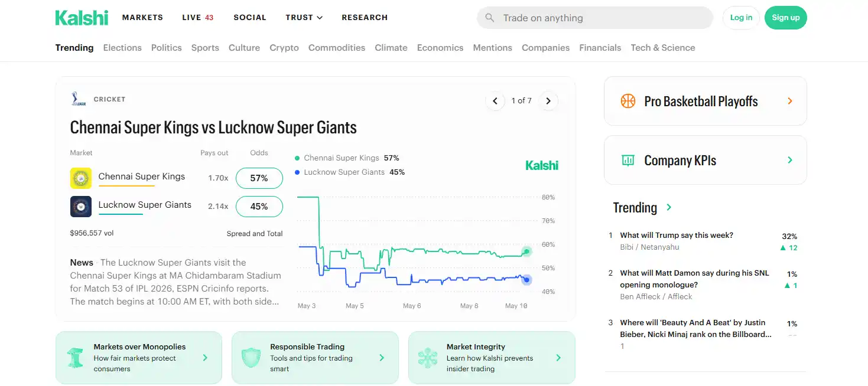Click the arrow on Market Integrity card
This screenshot has width=868, height=386.
click(x=558, y=358)
